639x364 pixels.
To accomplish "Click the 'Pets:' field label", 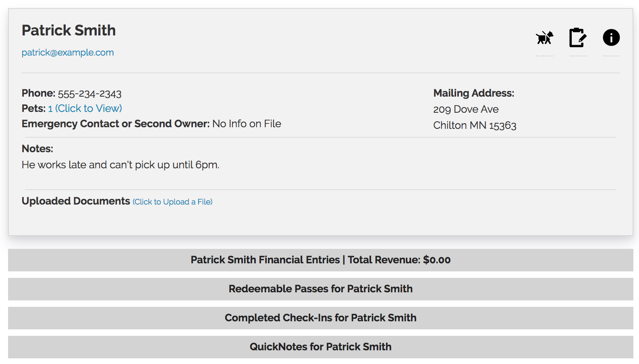I will 34,108.
